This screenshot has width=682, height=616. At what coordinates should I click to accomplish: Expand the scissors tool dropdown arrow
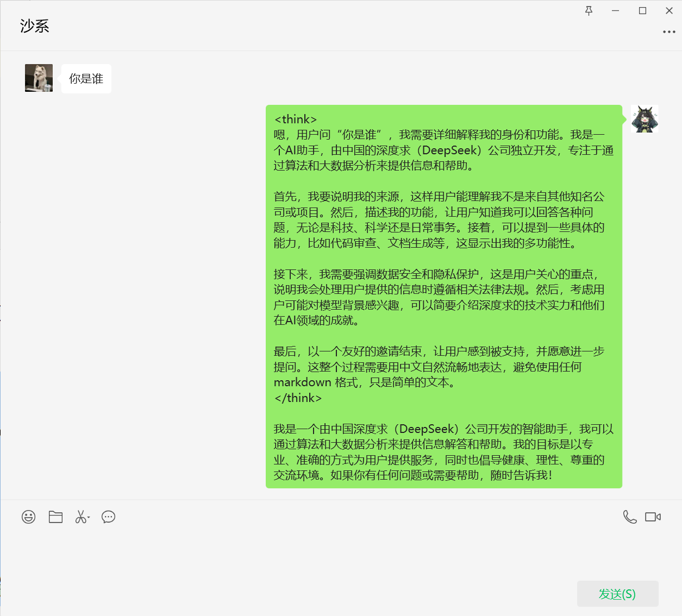[89, 517]
